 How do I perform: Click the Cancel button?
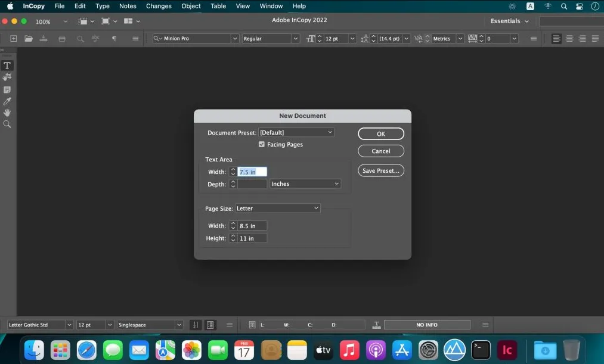click(x=381, y=151)
